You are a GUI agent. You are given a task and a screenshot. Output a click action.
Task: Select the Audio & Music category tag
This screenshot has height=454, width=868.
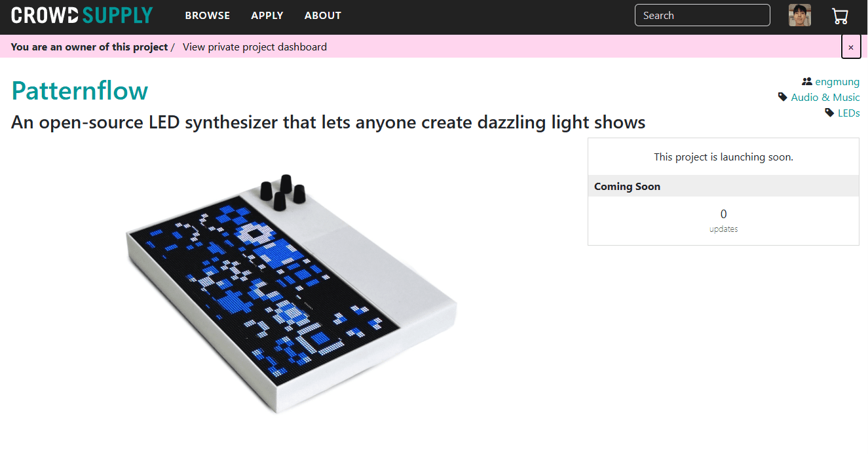(825, 97)
